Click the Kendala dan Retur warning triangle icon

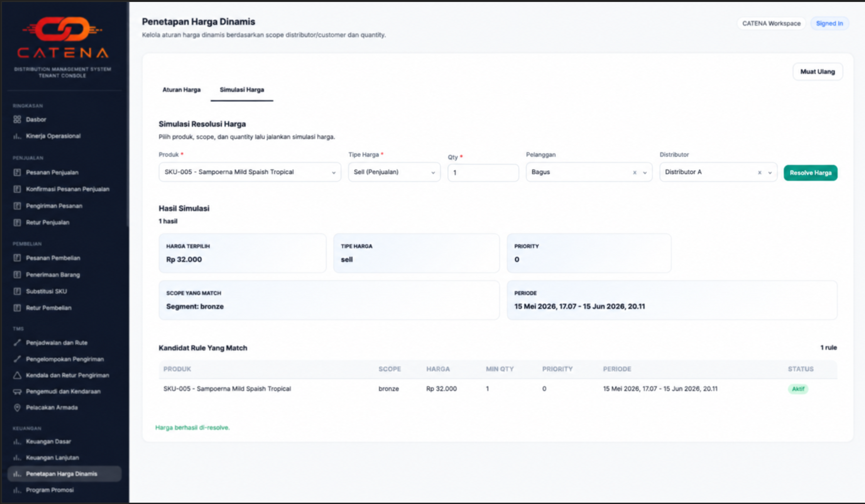[17, 375]
